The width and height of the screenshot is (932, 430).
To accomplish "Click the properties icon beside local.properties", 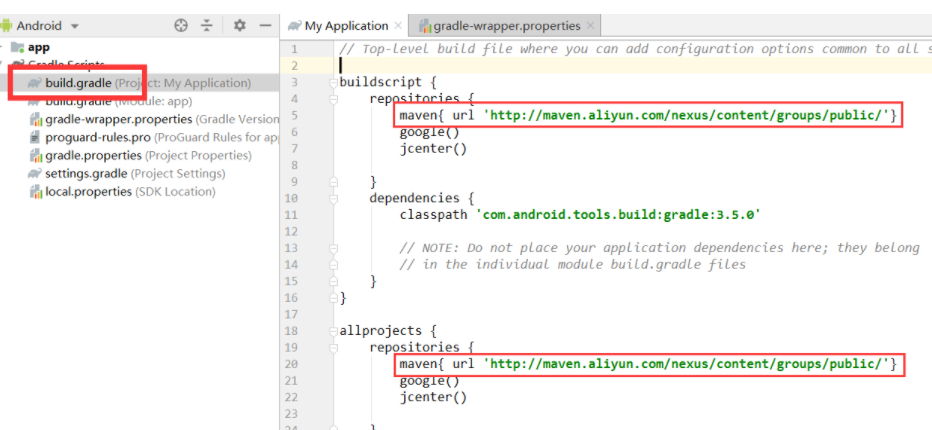I will pyautogui.click(x=35, y=192).
